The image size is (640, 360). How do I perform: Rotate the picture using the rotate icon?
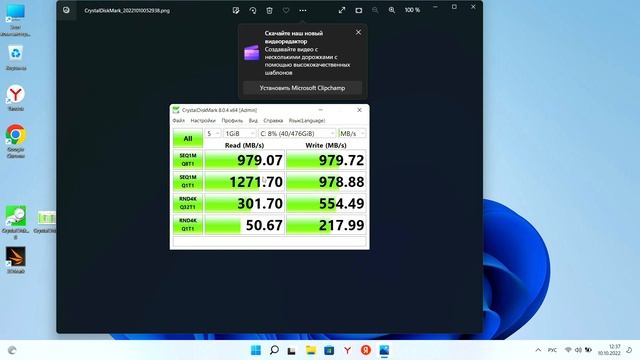coord(253,11)
